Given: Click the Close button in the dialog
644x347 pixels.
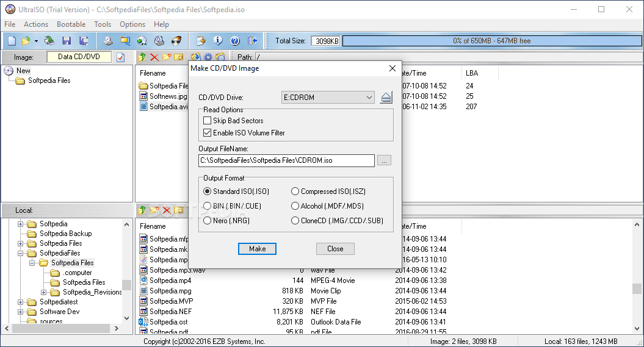Looking at the screenshot, I should coord(335,249).
